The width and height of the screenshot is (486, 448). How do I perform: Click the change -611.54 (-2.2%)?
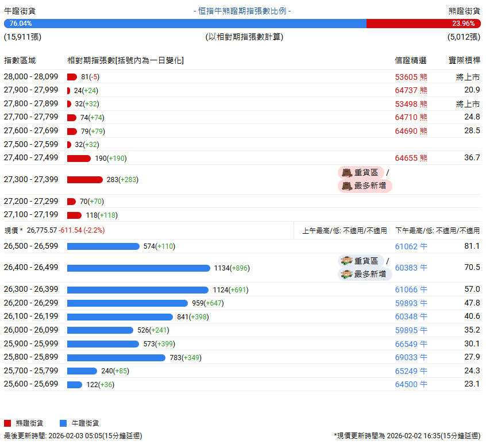(82, 230)
